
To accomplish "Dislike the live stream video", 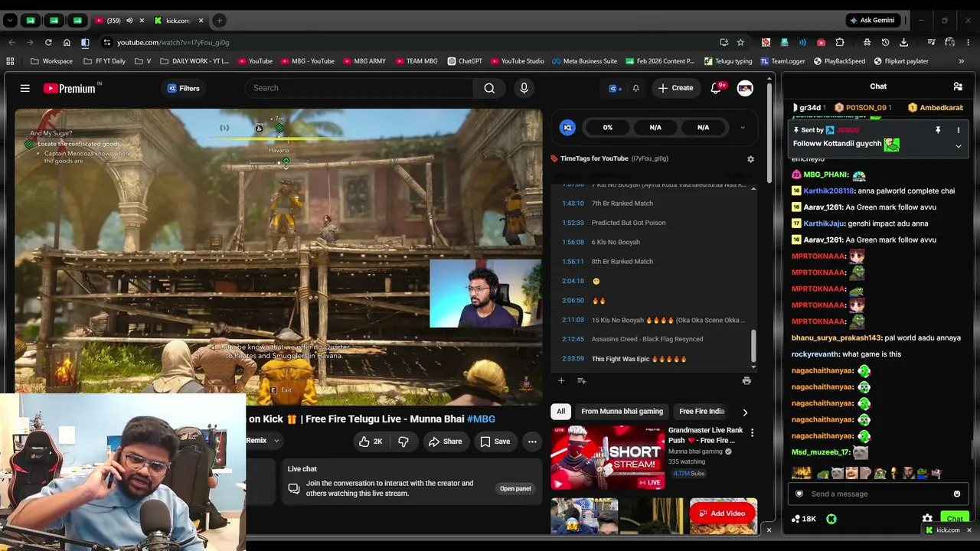I will coord(403,442).
